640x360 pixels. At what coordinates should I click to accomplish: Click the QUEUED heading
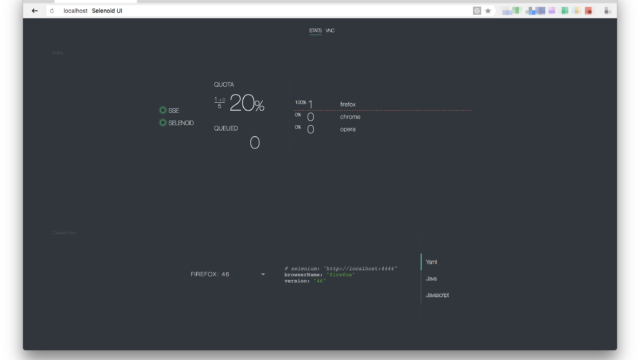pos(226,128)
